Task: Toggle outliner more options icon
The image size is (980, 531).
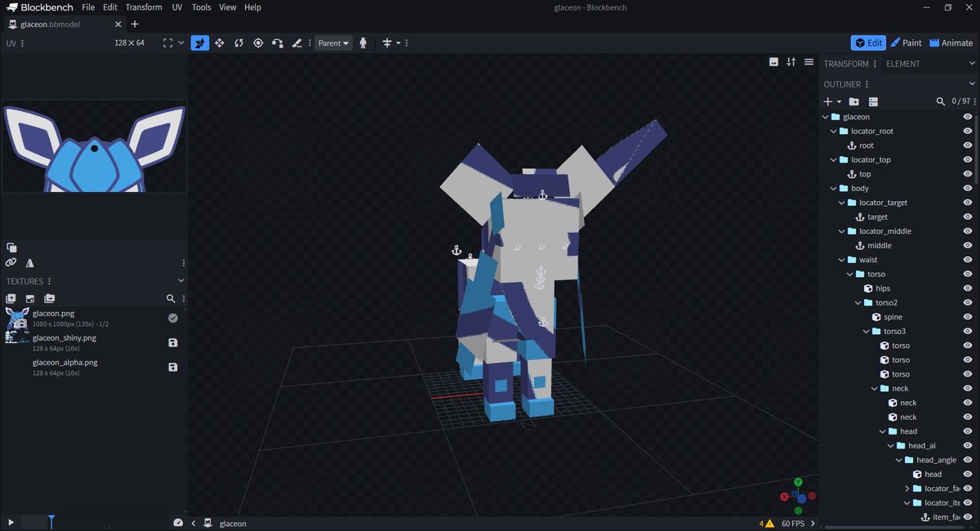Action: point(873,101)
